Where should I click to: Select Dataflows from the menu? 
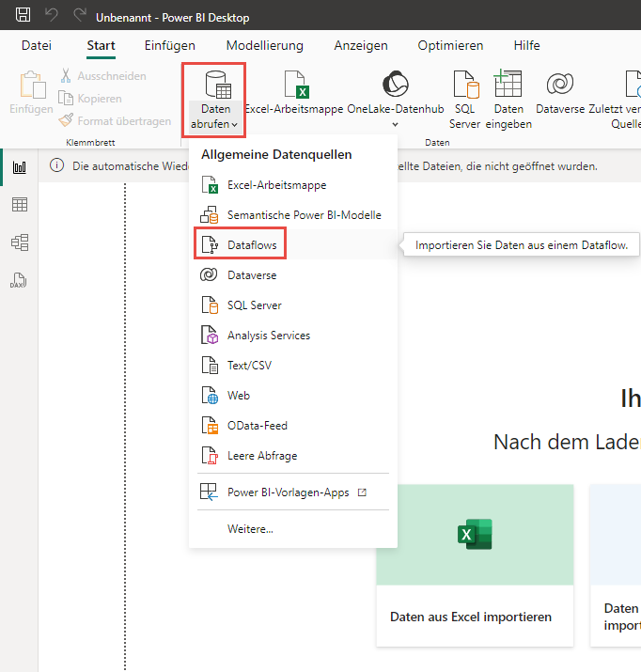[293, 245]
